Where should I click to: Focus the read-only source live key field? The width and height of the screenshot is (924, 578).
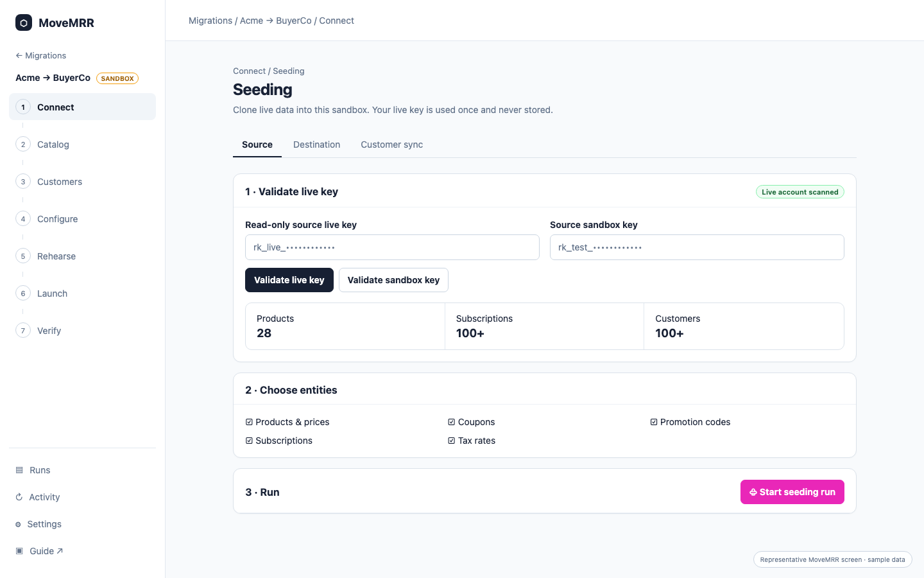coord(392,247)
